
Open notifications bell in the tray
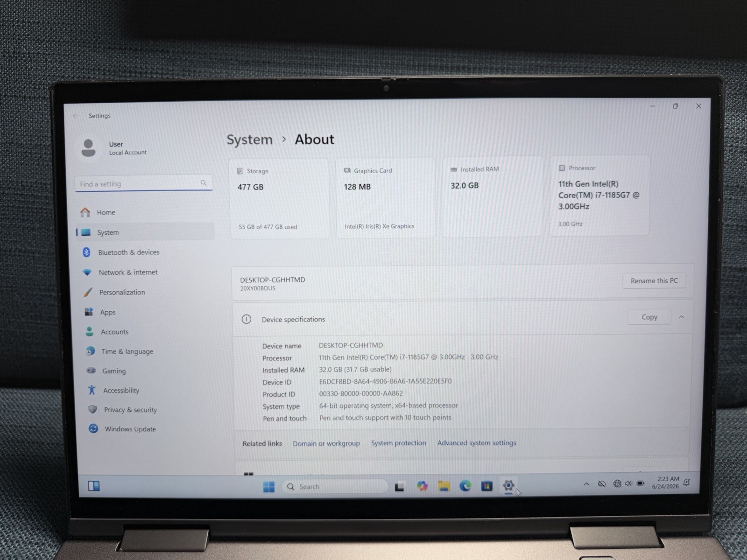687,482
